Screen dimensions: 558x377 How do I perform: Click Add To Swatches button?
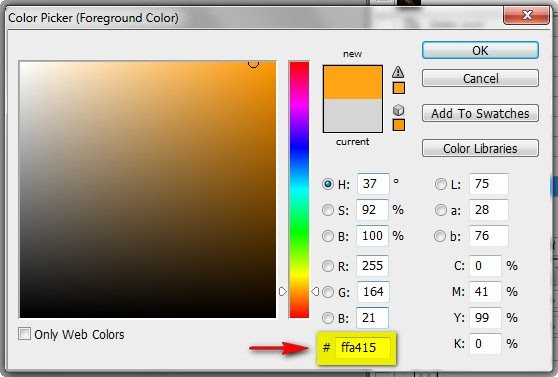(x=480, y=113)
